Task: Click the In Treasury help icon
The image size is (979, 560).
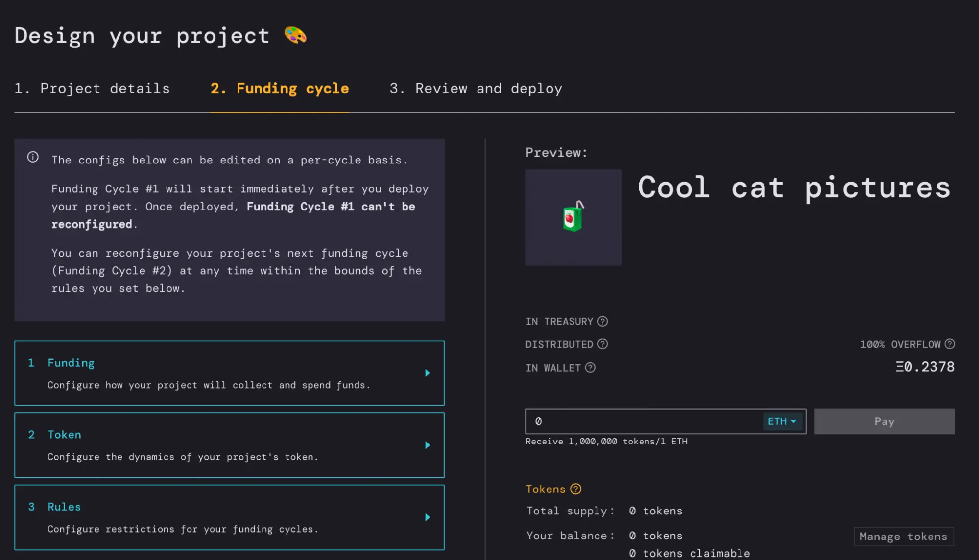Action: click(603, 321)
